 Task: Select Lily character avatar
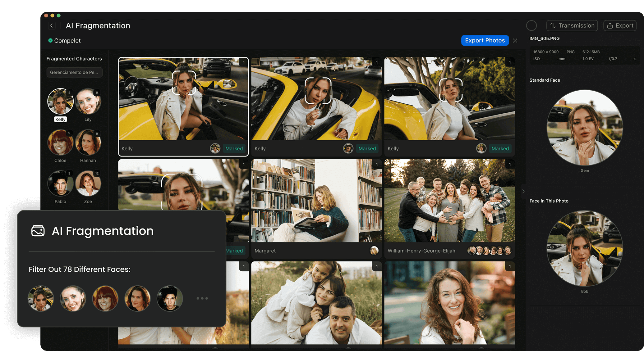coord(88,102)
